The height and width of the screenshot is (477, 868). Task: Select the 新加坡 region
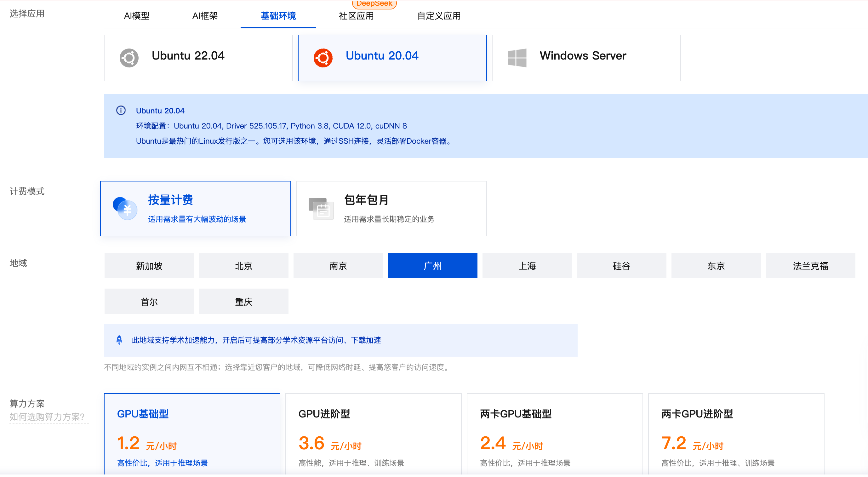click(x=149, y=266)
